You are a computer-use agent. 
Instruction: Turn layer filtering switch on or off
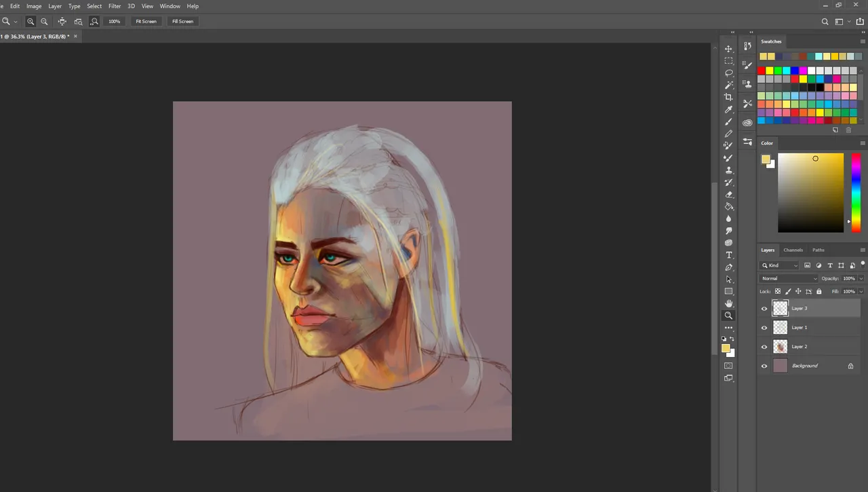(863, 263)
